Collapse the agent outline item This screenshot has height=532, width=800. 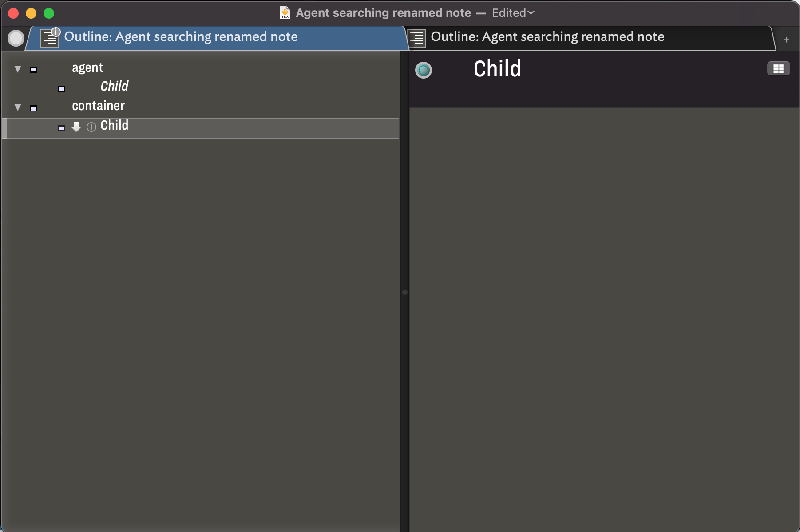[x=18, y=69]
